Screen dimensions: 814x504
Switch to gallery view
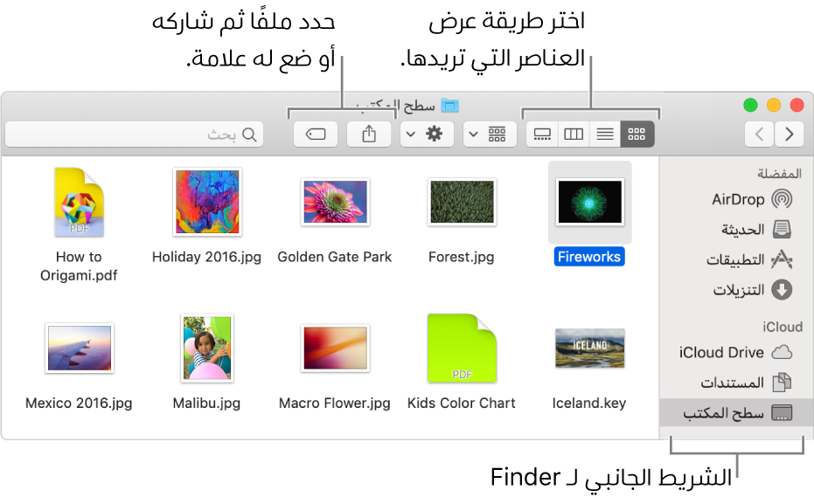click(542, 135)
